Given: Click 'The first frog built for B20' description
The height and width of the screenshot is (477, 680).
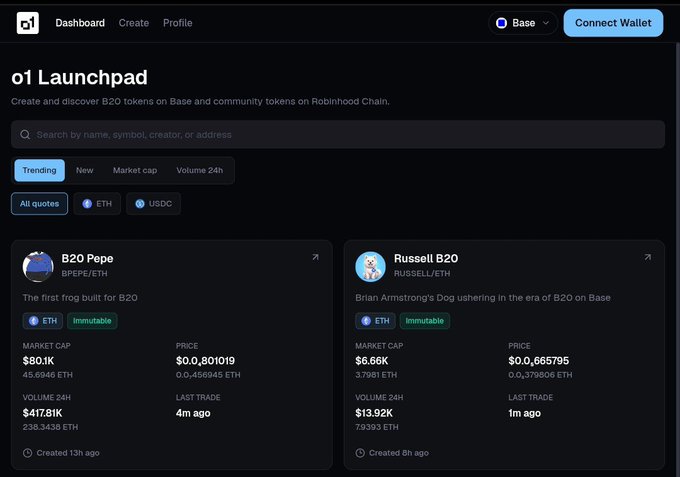Looking at the screenshot, I should pyautogui.click(x=80, y=298).
